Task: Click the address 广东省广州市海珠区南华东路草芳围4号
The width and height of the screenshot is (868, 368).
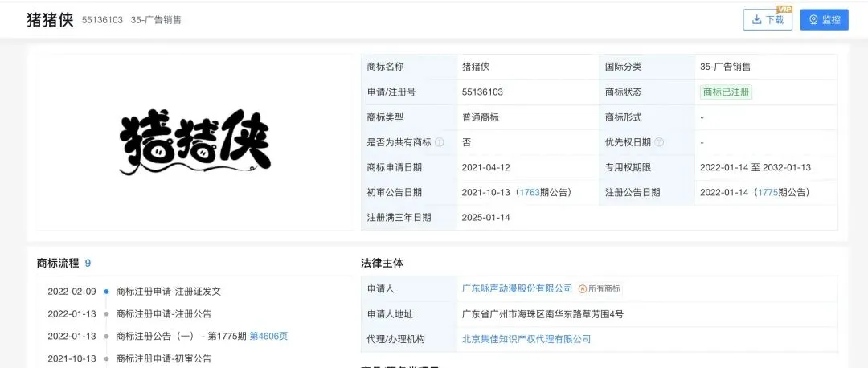Action: point(542,314)
